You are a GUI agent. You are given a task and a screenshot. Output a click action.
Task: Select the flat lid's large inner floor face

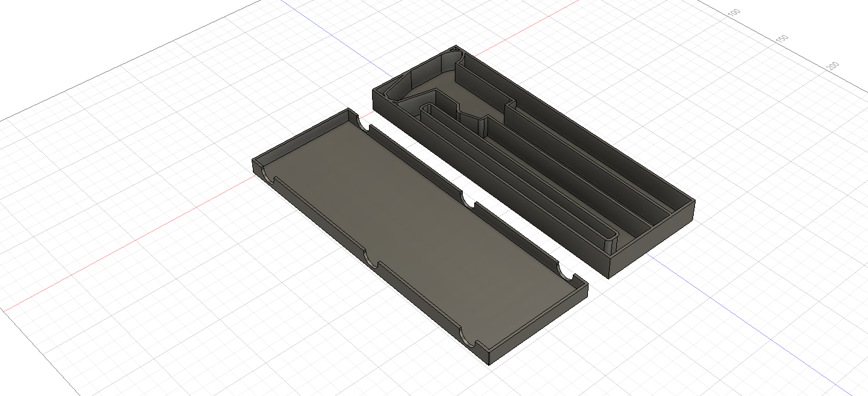coord(417,236)
